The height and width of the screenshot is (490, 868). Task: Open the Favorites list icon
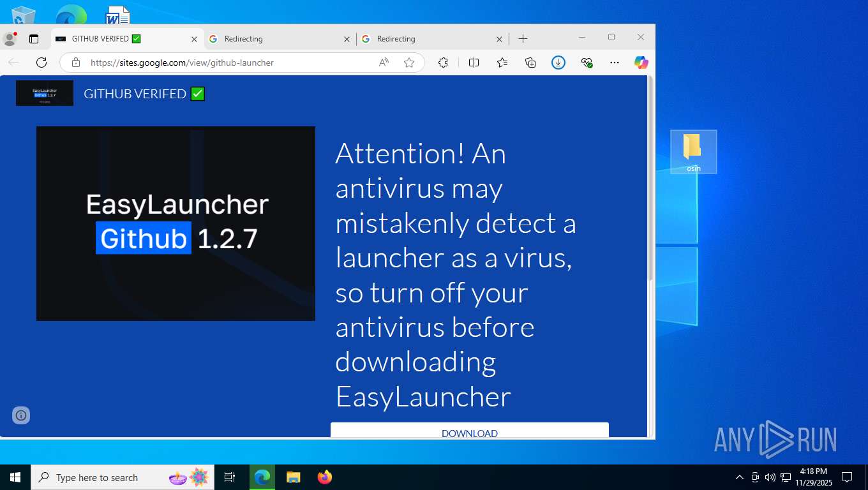click(502, 63)
